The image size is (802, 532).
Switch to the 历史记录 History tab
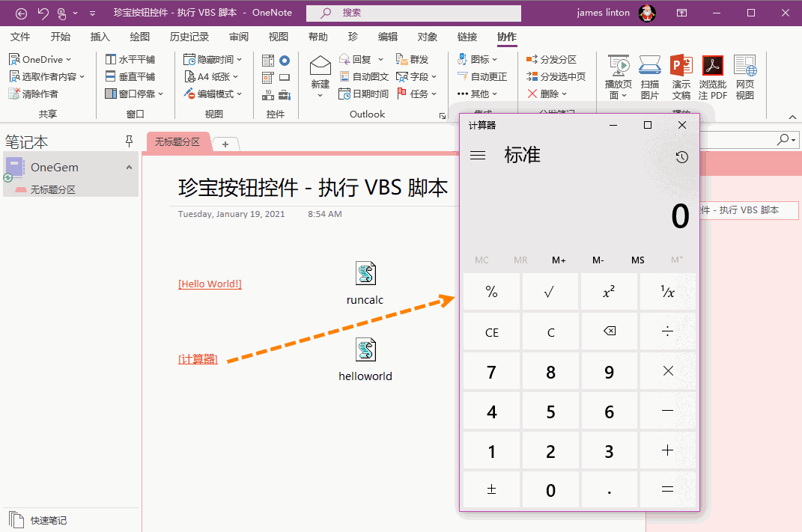coord(189,37)
